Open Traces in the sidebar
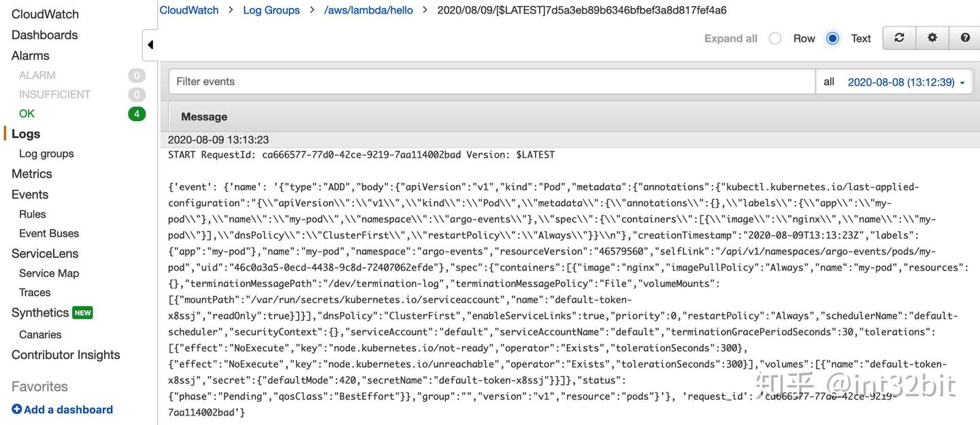 (35, 292)
